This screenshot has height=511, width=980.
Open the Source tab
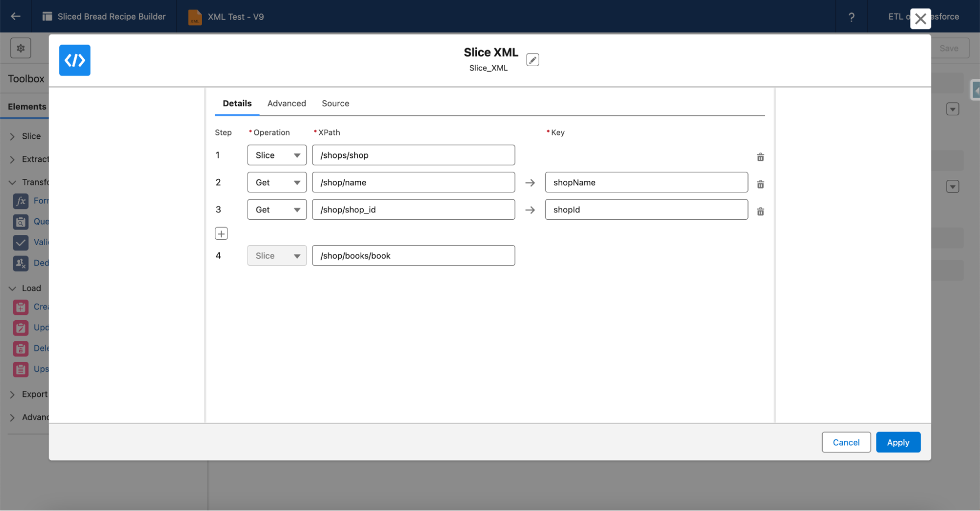335,103
